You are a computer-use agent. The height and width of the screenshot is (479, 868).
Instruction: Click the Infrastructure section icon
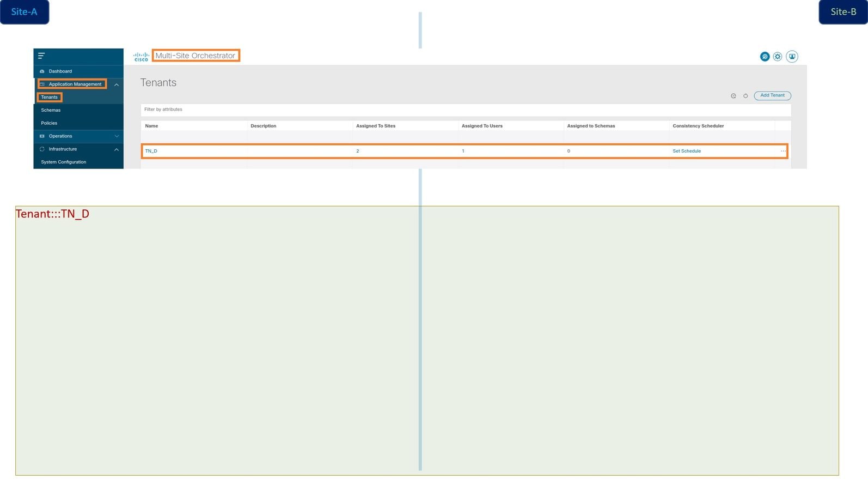click(x=42, y=149)
